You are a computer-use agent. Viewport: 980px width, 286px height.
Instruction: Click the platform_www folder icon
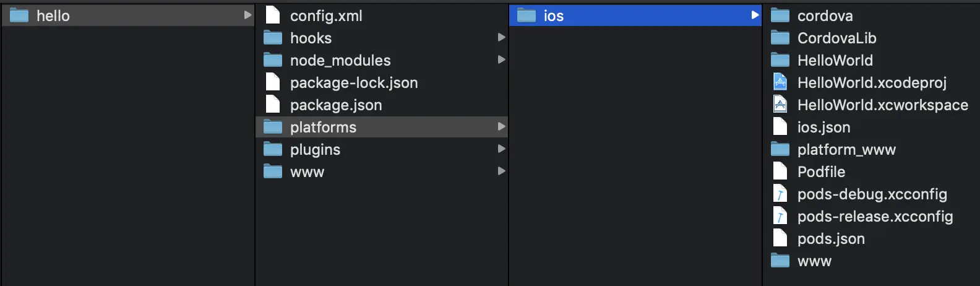tap(780, 149)
